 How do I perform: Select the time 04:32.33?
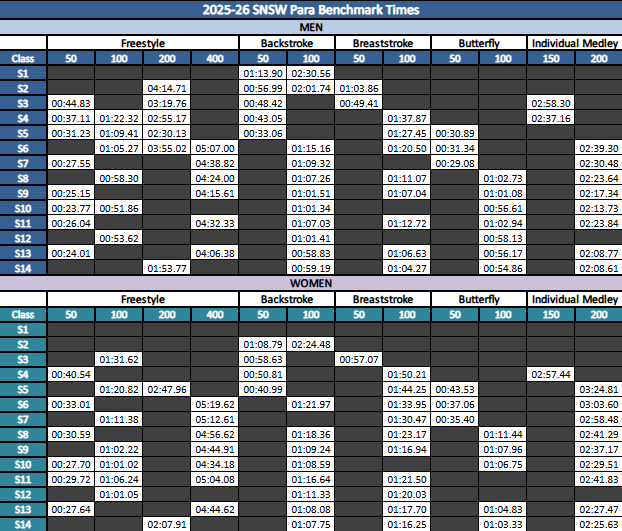coord(215,223)
